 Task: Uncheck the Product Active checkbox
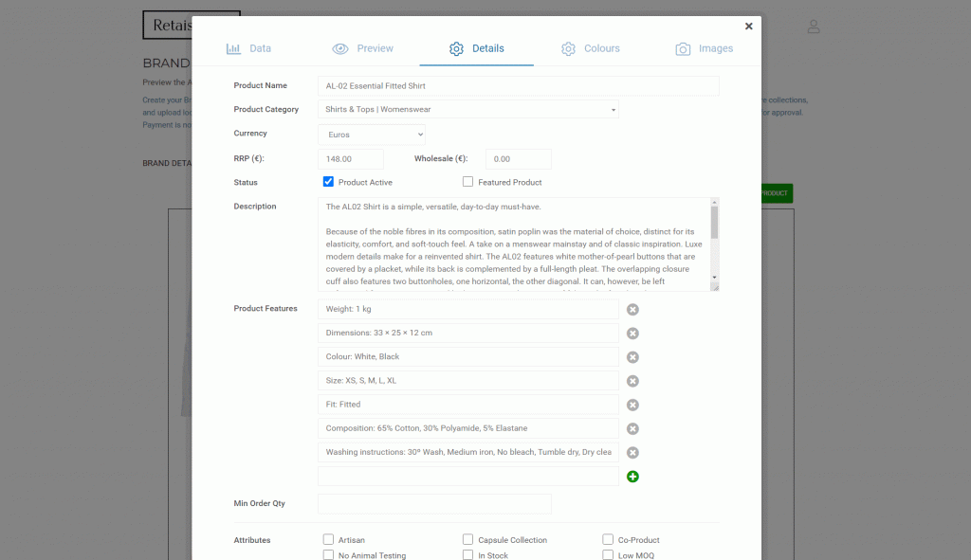(x=328, y=181)
